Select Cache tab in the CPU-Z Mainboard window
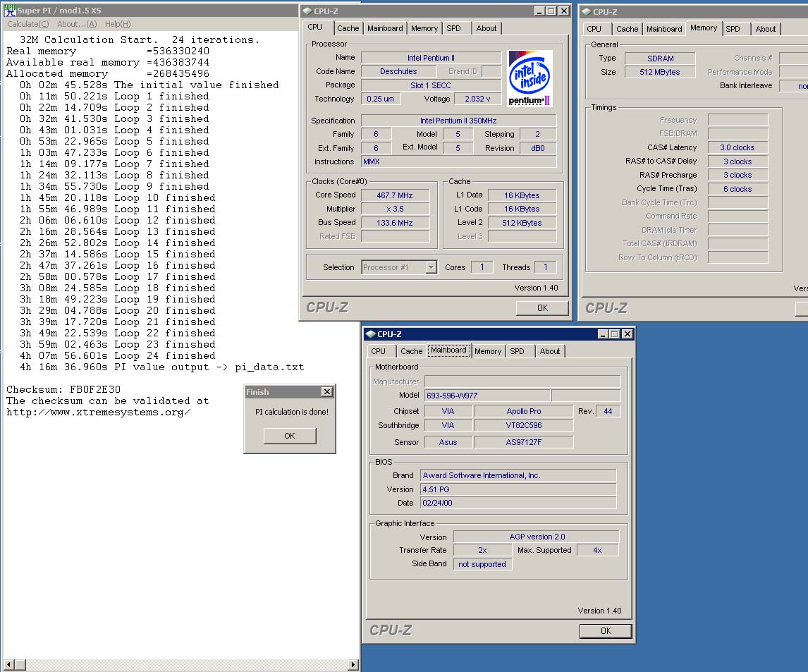 click(x=411, y=351)
